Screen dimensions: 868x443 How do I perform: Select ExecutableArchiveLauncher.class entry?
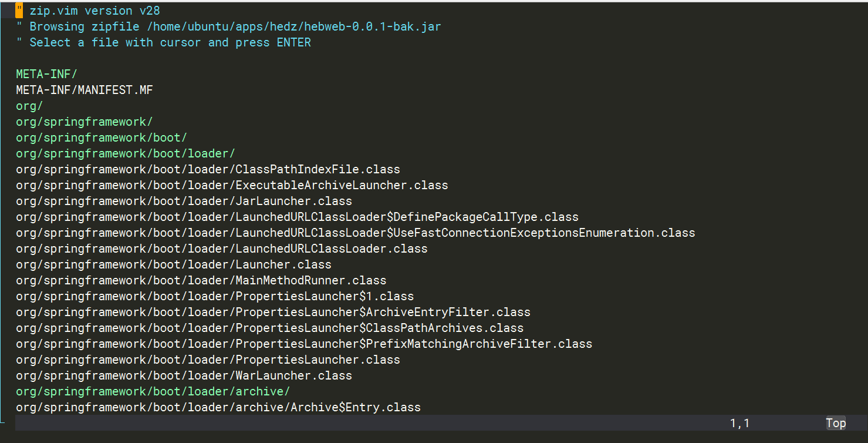click(x=232, y=185)
